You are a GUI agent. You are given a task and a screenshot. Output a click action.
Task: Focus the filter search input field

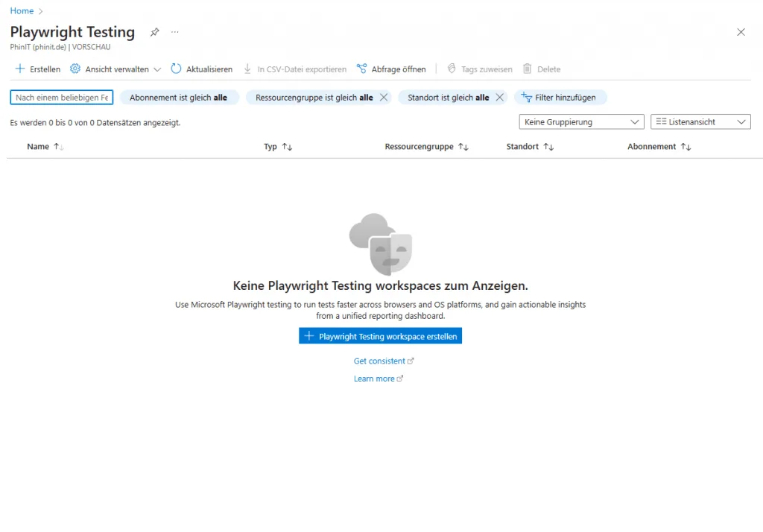click(62, 98)
